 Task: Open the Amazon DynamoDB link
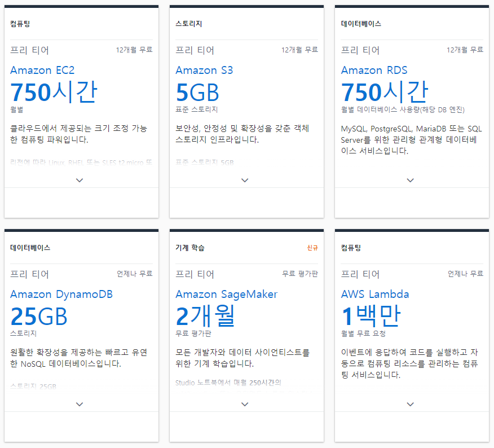61,294
